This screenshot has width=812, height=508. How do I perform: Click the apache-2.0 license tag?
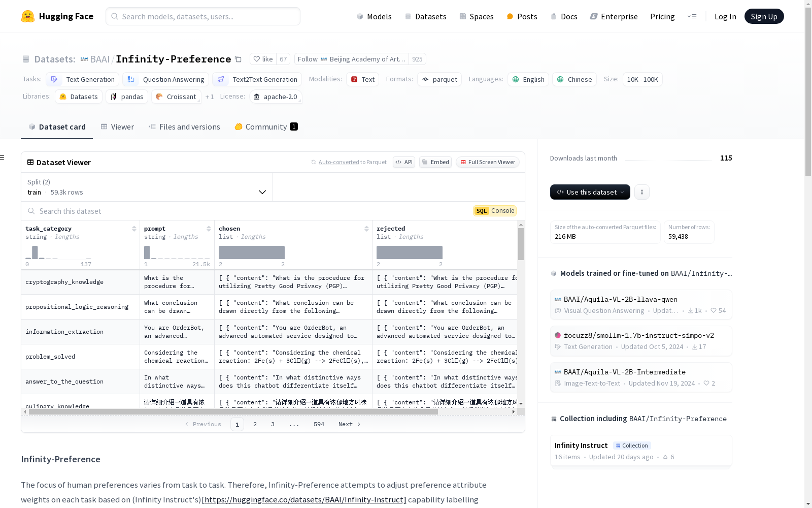click(276, 97)
